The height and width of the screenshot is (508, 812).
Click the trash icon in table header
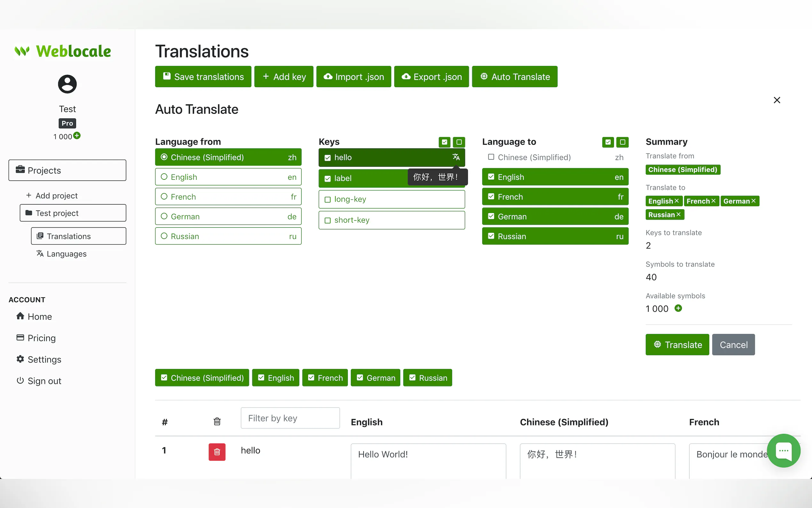coord(217,421)
